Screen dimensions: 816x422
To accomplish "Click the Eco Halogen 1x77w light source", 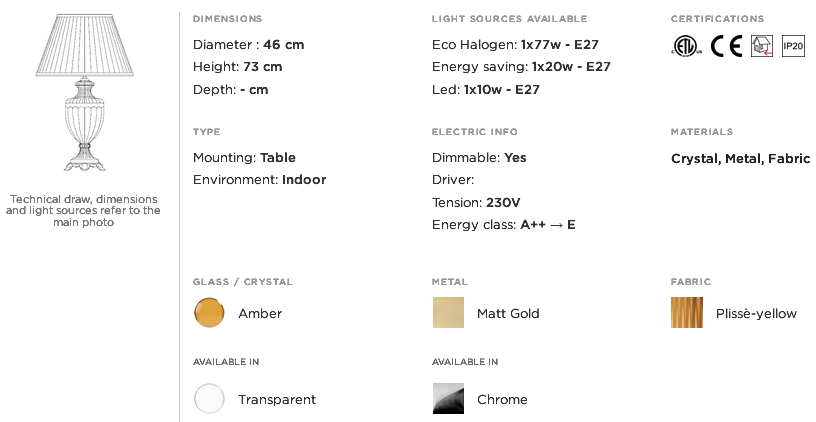I will pos(515,45).
